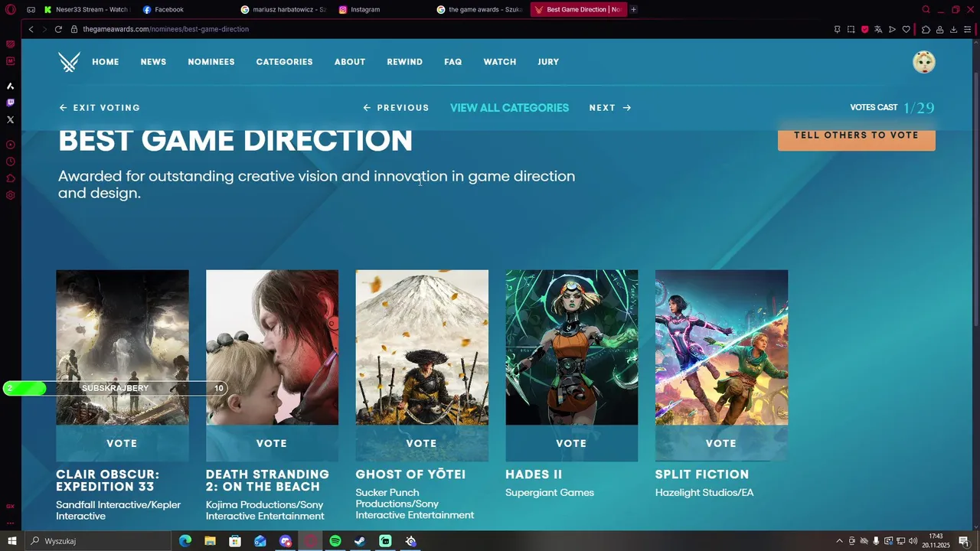
Task: Open the ad blocker shield icon
Action: coord(864,29)
